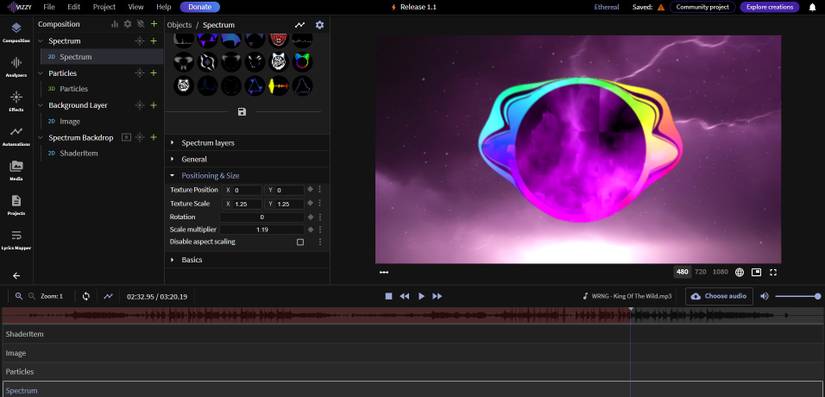Screen dimensions: 825x397
Task: Open the Edit menu
Action: coord(74,7)
